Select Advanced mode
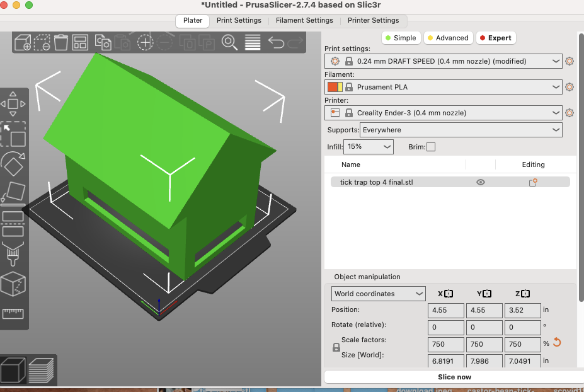The width and height of the screenshot is (584, 392). tap(449, 38)
